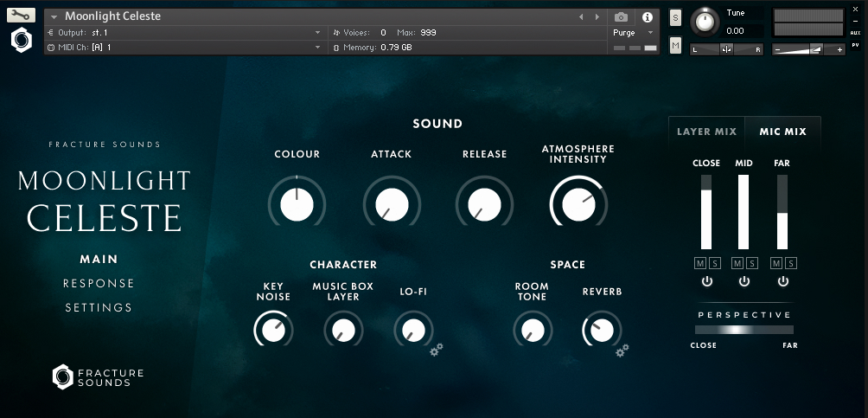Click the Memory icon

pyautogui.click(x=336, y=48)
